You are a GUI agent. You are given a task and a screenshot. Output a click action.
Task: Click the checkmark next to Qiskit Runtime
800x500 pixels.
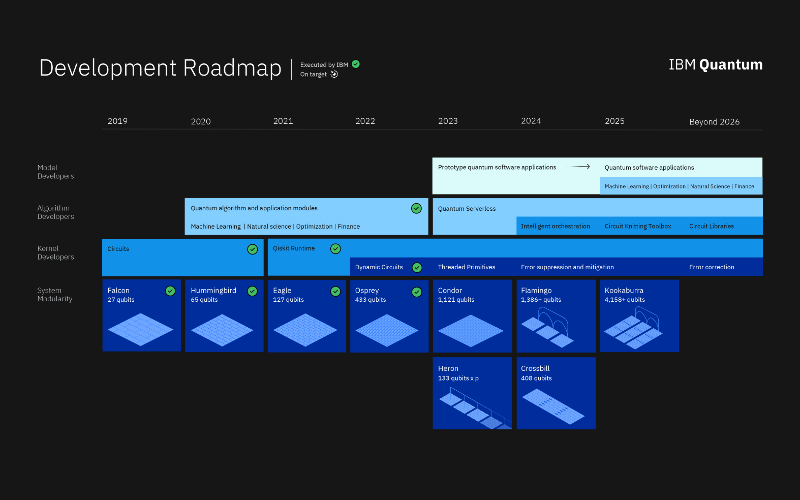coord(335,248)
